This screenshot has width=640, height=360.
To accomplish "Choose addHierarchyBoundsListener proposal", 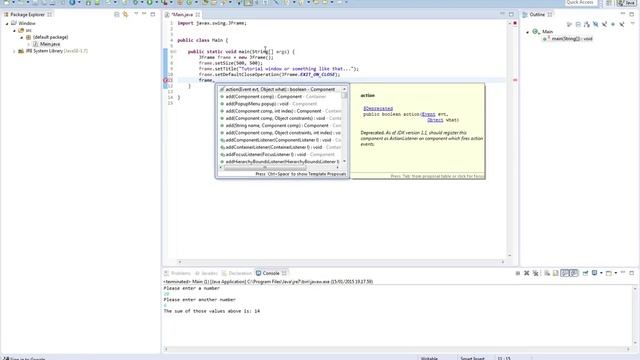I will (280, 162).
